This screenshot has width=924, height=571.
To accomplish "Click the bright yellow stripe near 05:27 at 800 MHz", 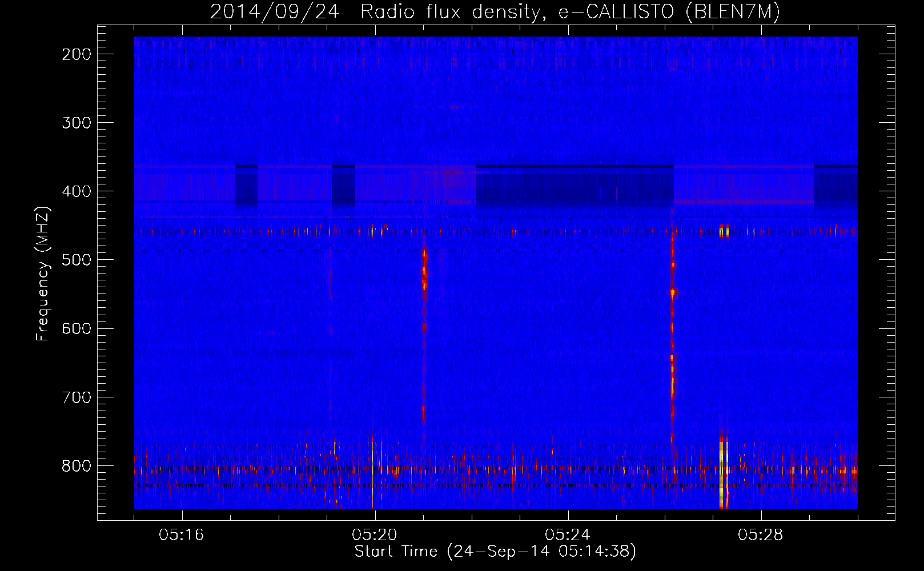I will pos(724,471).
